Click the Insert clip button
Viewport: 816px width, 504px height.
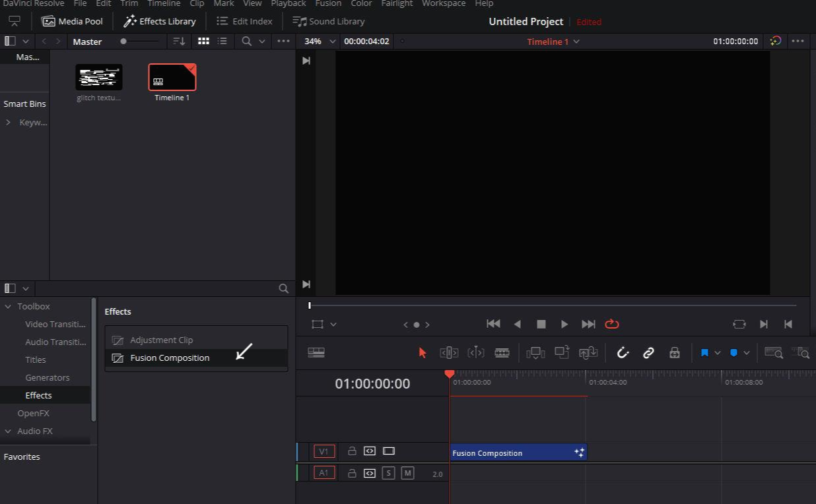coord(535,353)
